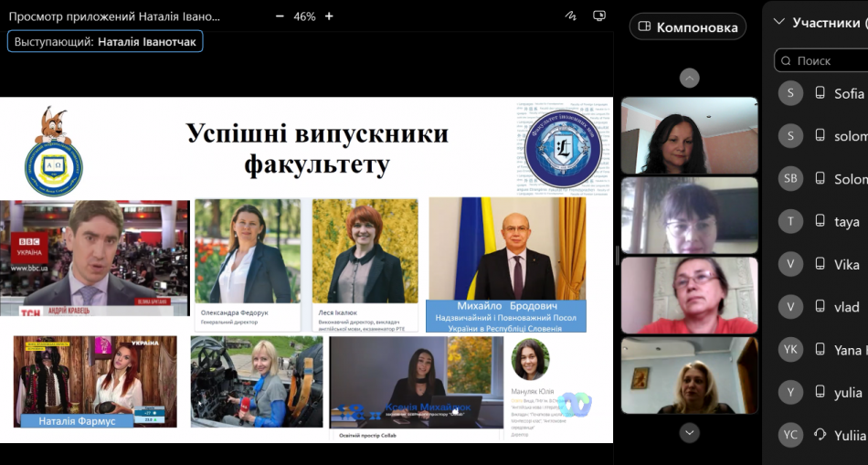The width and height of the screenshot is (868, 465).
Task: Show previous videos with up chevron
Action: pyautogui.click(x=689, y=78)
